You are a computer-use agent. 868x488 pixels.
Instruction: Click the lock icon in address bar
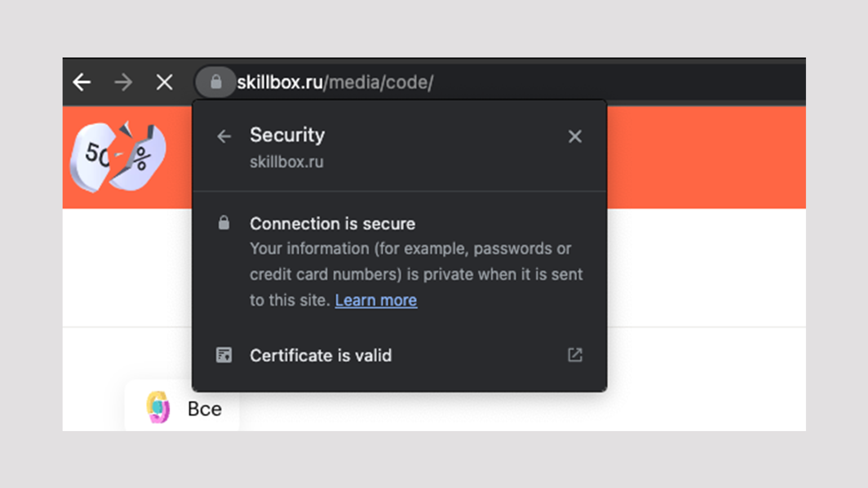click(x=215, y=82)
